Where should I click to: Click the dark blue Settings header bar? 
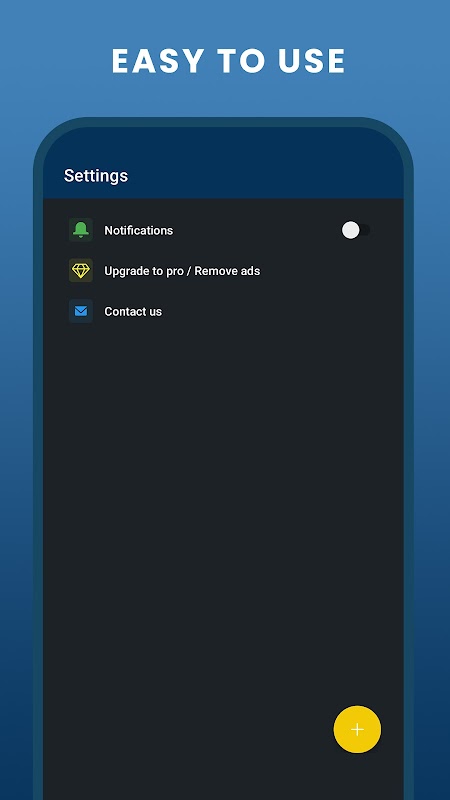223,163
